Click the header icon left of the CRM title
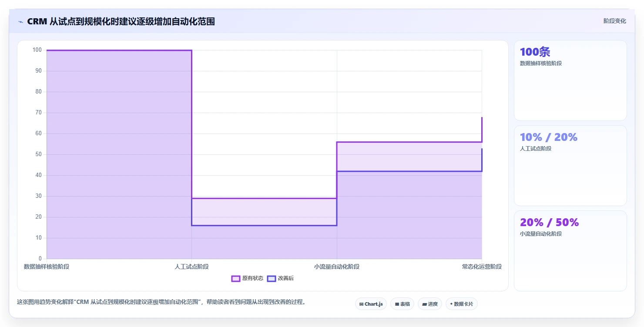 coord(20,21)
